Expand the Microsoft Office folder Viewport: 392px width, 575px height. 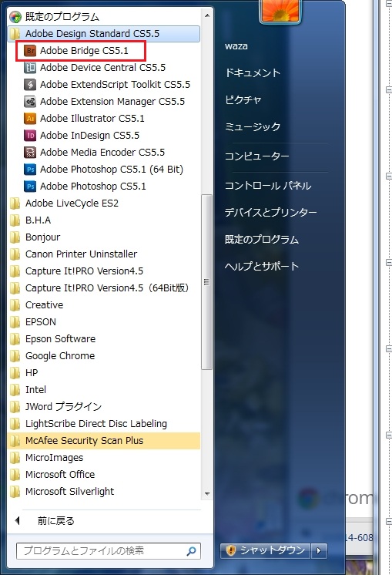[104, 474]
